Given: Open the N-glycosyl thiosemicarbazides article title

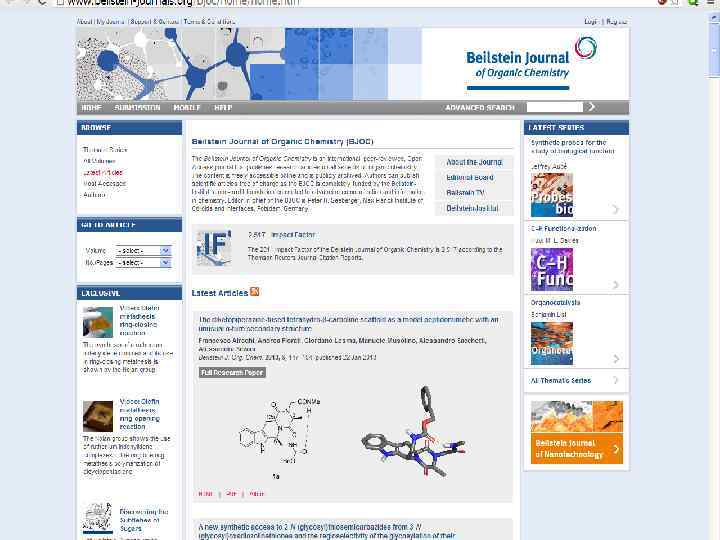Looking at the screenshot, I should 327,531.
